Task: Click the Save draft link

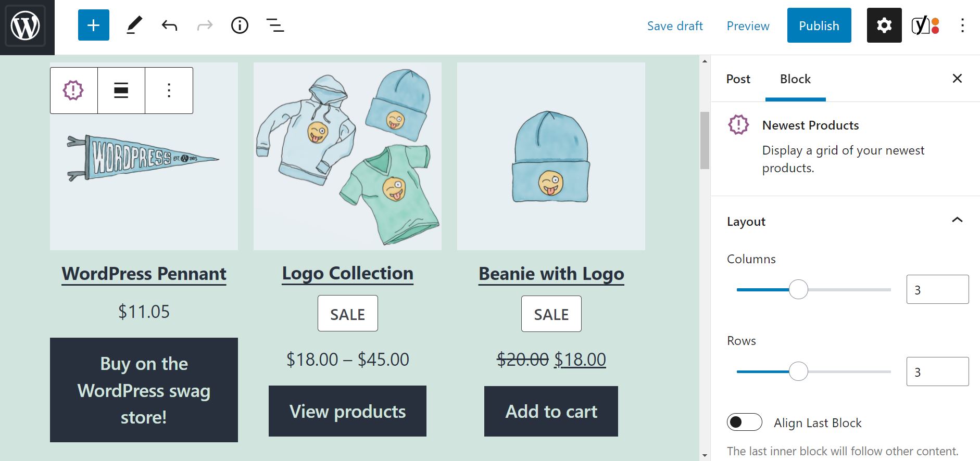Action: [675, 25]
